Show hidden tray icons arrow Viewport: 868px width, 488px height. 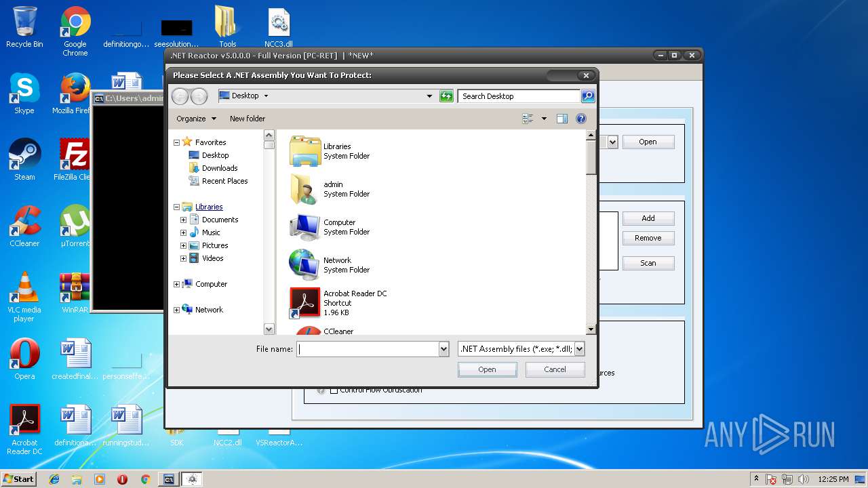(756, 479)
